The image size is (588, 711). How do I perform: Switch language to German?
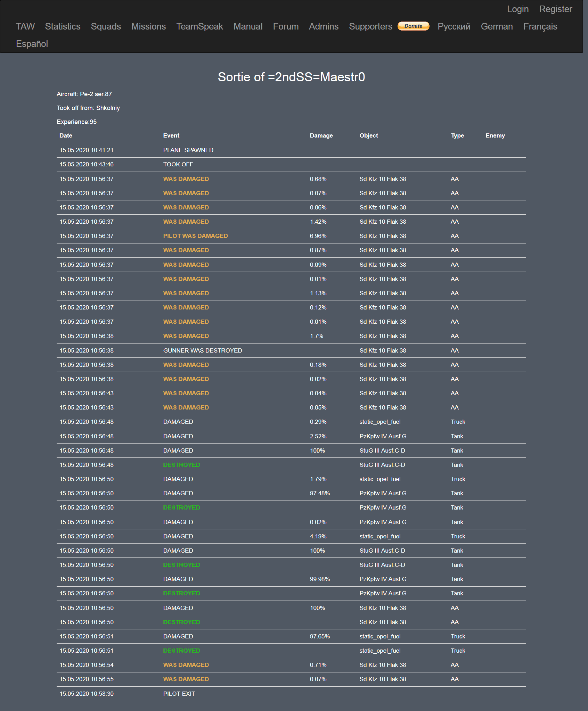click(497, 26)
